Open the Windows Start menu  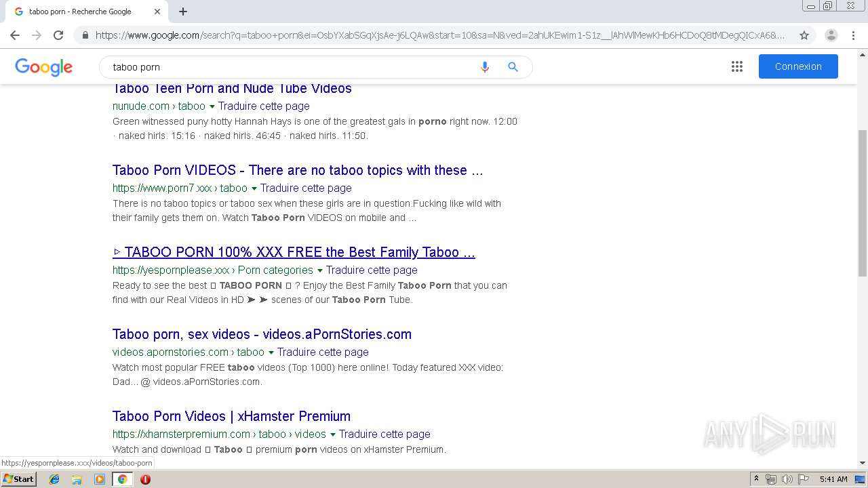pyautogui.click(x=19, y=479)
